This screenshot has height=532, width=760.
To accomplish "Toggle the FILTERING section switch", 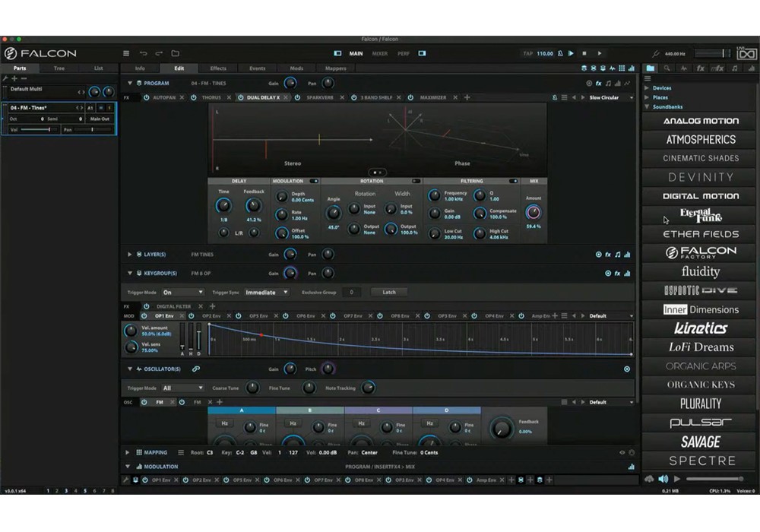I will tap(513, 181).
